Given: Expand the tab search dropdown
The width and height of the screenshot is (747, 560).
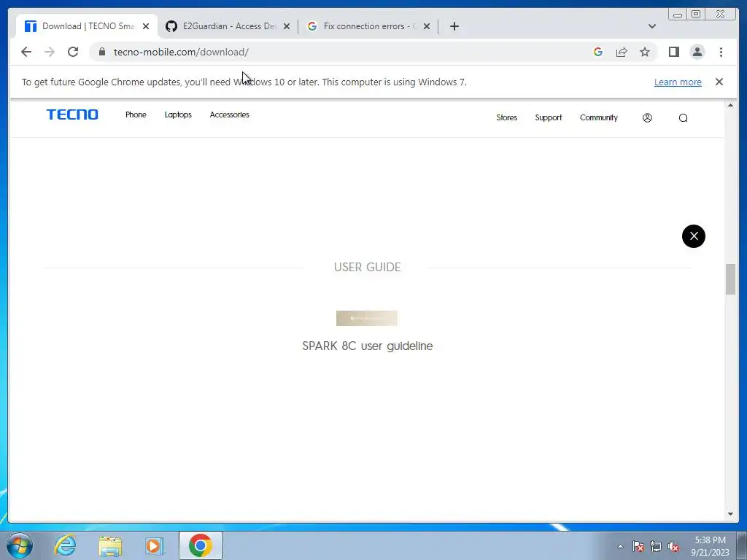Looking at the screenshot, I should pos(652,26).
